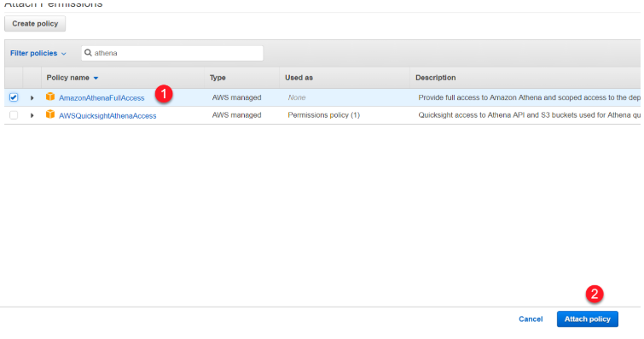Click the Create policy button
This screenshot has width=644, height=339.
pyautogui.click(x=35, y=24)
